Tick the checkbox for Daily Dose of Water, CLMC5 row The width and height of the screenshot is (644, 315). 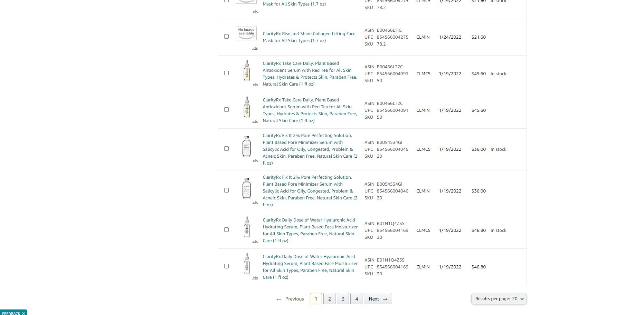click(226, 229)
